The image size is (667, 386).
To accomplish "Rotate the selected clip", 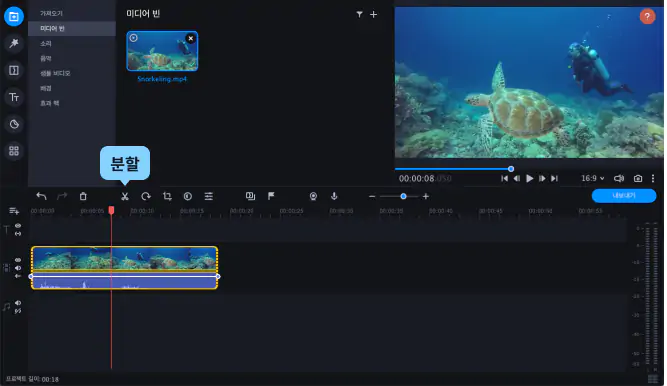I will click(x=146, y=196).
